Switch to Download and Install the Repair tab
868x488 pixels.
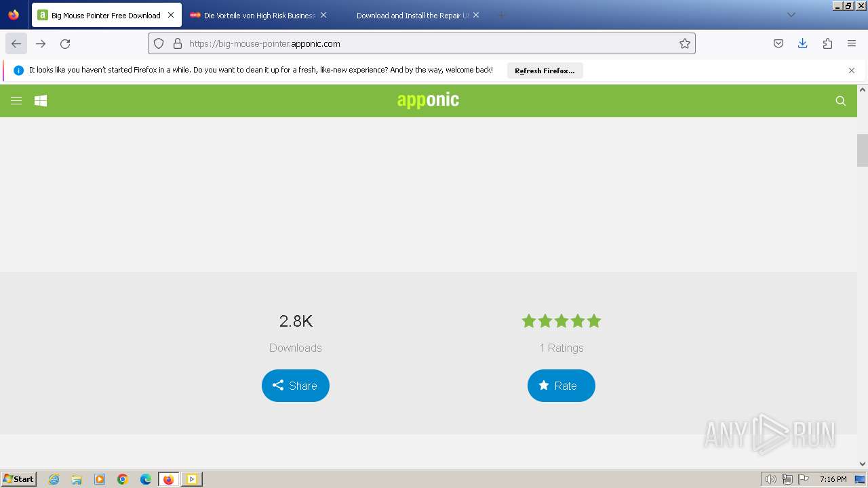click(411, 15)
